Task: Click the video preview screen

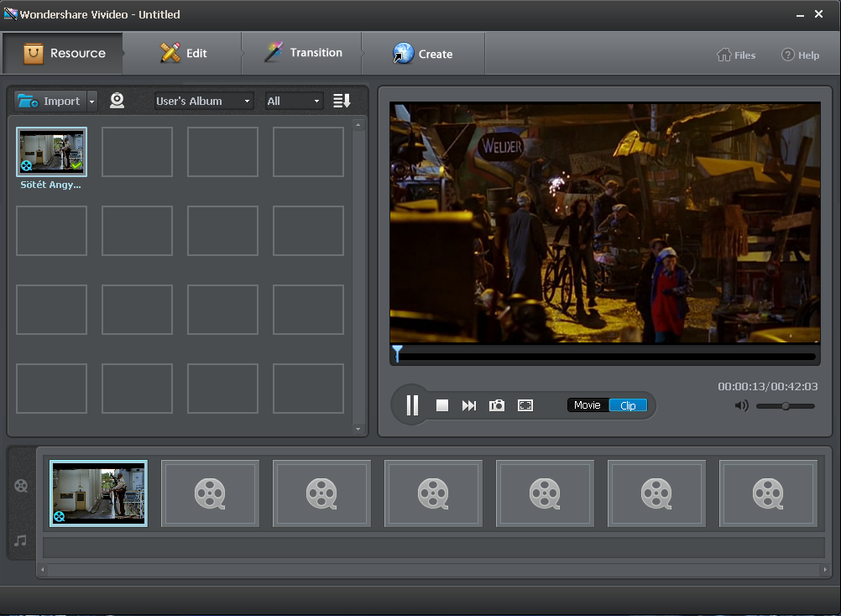Action: coord(605,223)
